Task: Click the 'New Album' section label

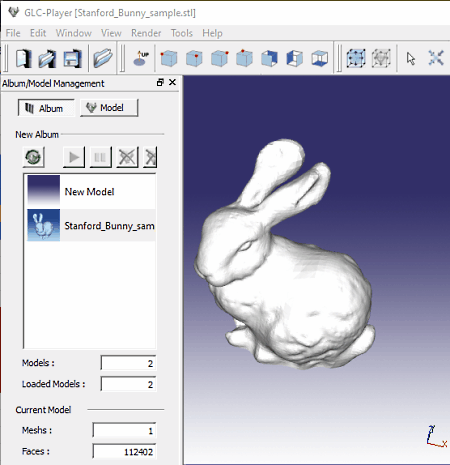Action: [37, 134]
